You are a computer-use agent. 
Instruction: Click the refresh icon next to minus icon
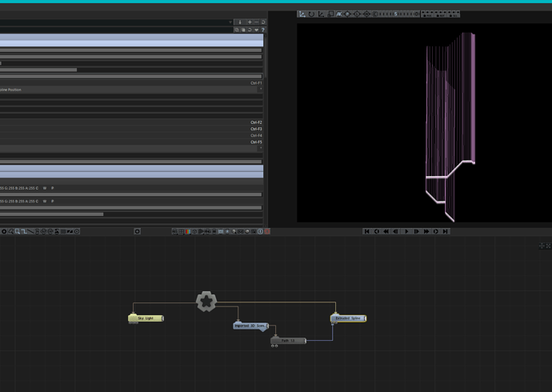pyautogui.click(x=262, y=22)
